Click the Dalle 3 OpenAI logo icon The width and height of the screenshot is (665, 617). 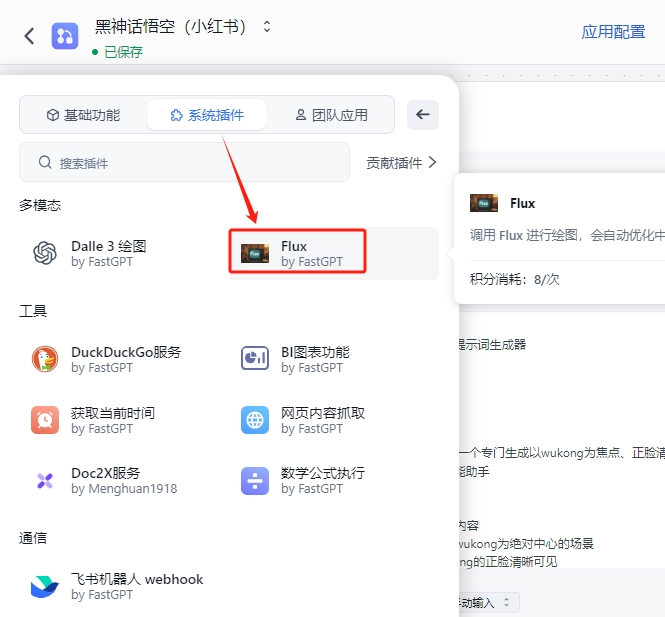pos(45,253)
